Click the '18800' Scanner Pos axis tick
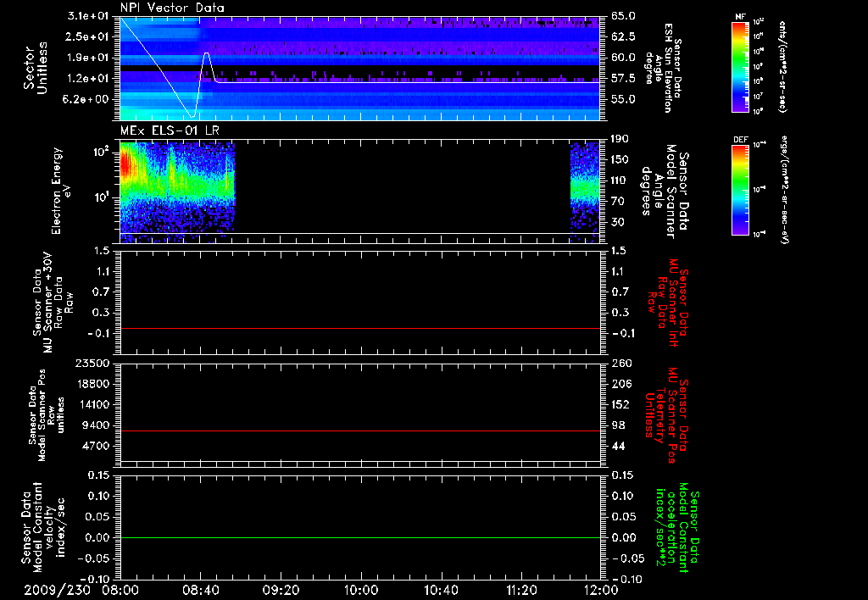The image size is (868, 600). (92, 384)
